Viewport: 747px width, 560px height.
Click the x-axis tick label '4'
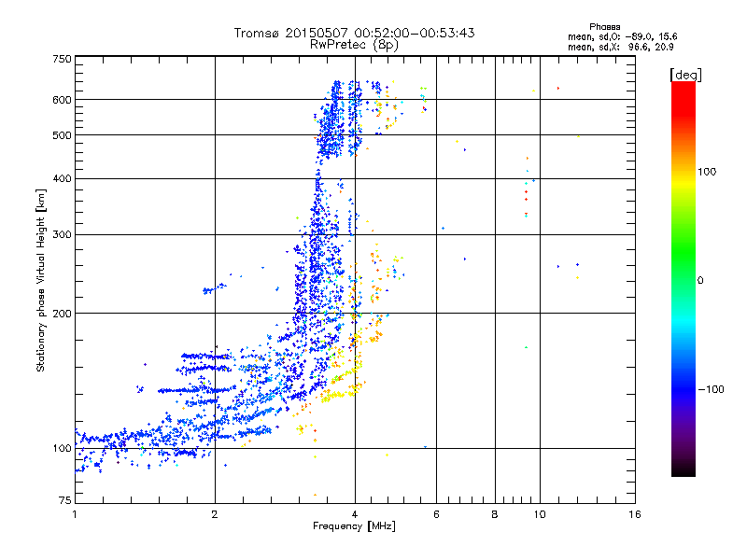tap(355, 514)
